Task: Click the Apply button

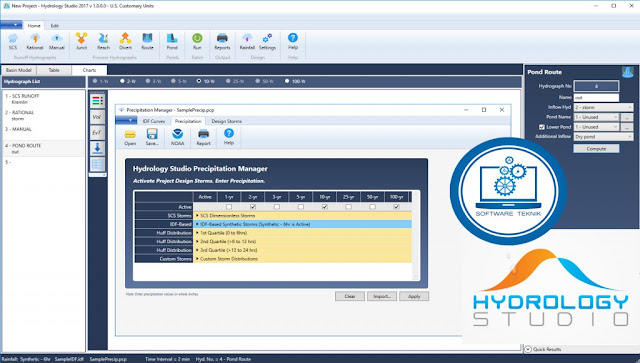Action: tap(414, 296)
